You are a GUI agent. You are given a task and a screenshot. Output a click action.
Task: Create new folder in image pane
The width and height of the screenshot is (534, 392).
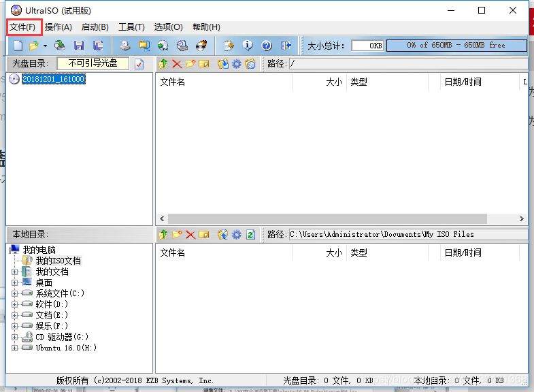click(x=190, y=64)
